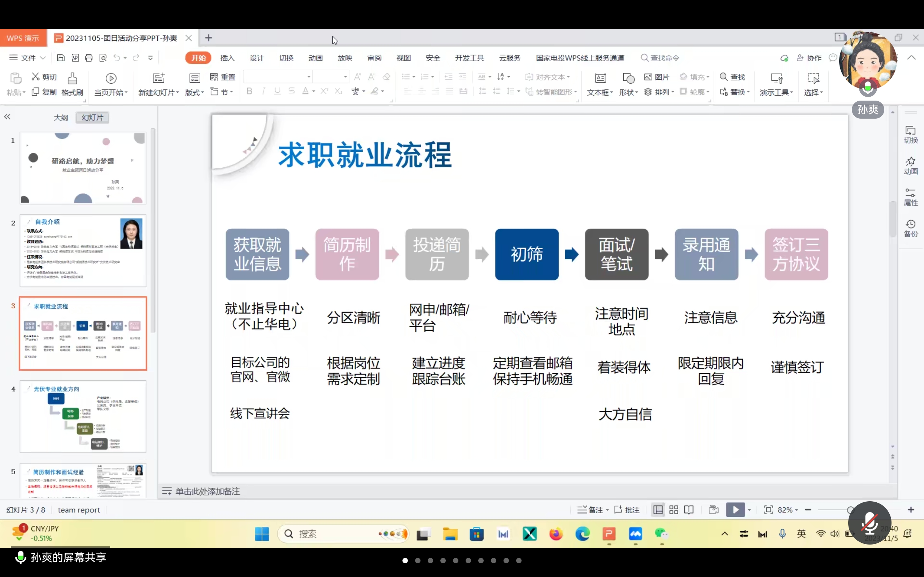Screen dimensions: 924x577
Task: Switch to the Outline (大纲) panel tab
Action: (61, 118)
